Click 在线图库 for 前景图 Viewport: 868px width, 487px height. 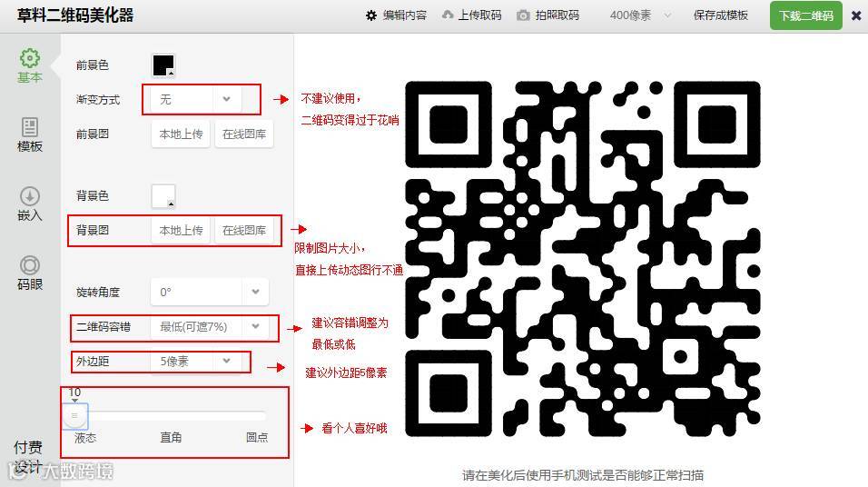(x=244, y=134)
